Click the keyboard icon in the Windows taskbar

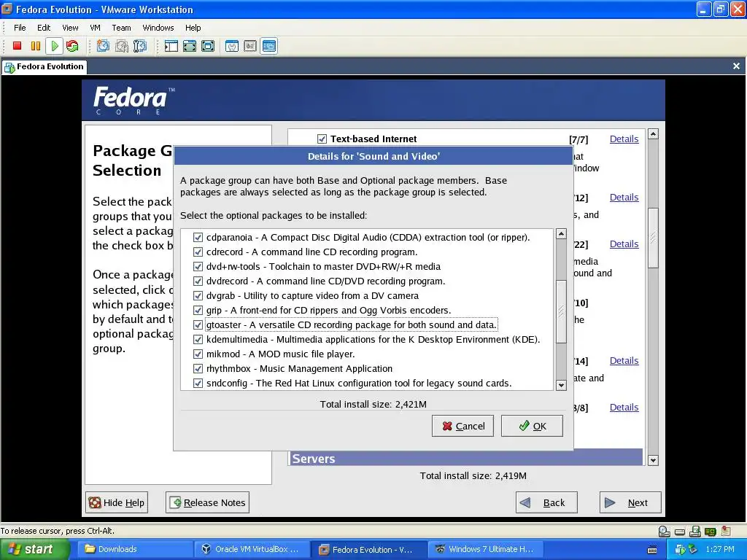(x=653, y=550)
